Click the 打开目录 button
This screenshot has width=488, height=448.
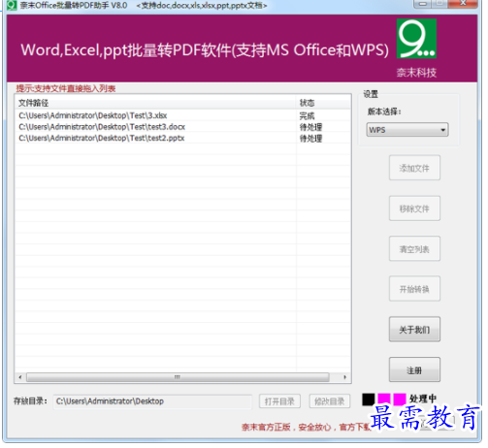279,401
